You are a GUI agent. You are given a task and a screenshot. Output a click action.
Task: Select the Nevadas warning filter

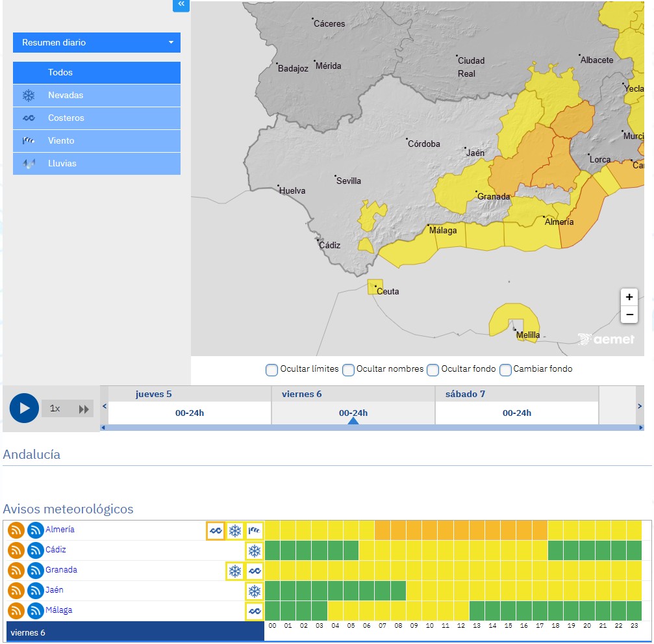pyautogui.click(x=97, y=96)
